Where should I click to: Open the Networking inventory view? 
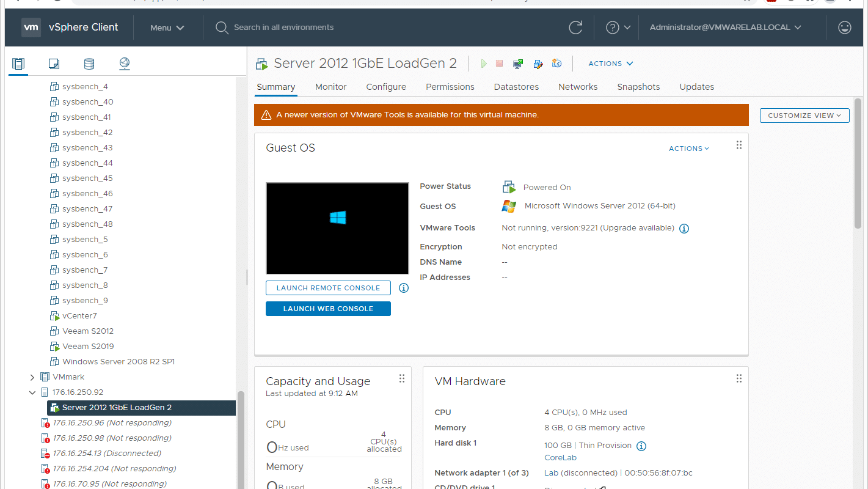click(125, 64)
